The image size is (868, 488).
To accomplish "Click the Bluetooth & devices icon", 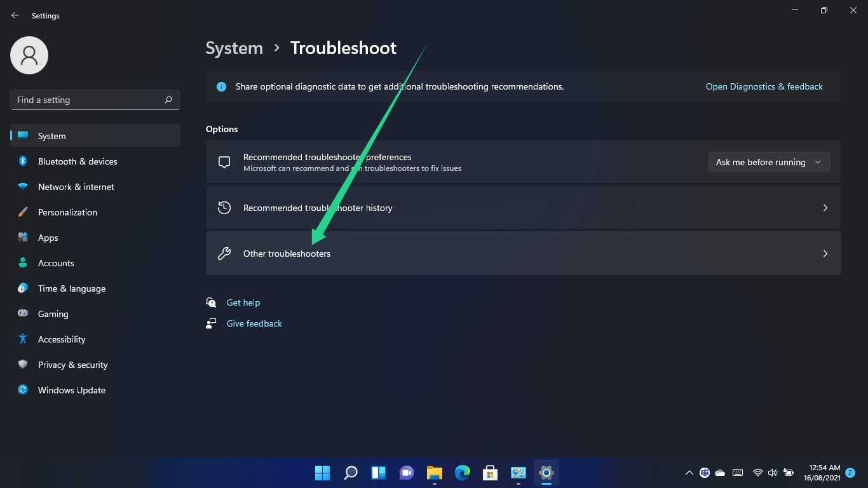I will (x=23, y=161).
